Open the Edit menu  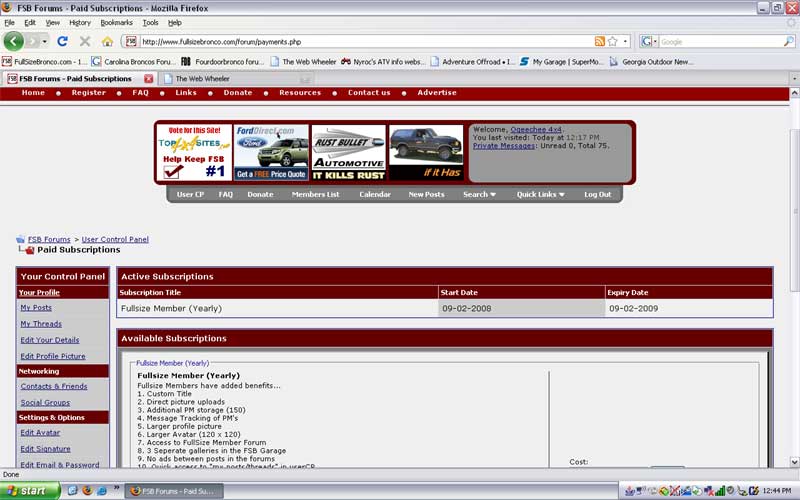point(30,22)
